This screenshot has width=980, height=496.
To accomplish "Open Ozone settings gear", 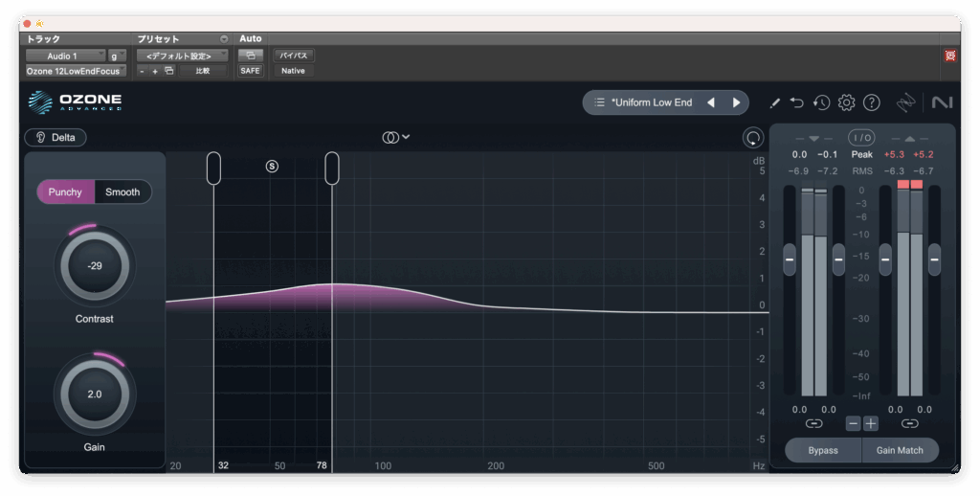I will 846,102.
